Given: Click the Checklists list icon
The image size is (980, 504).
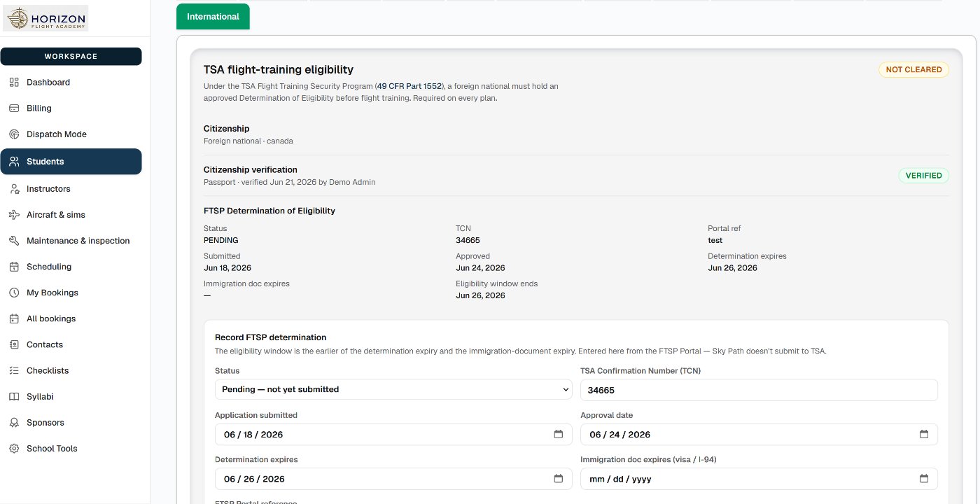Looking at the screenshot, I should (x=14, y=370).
